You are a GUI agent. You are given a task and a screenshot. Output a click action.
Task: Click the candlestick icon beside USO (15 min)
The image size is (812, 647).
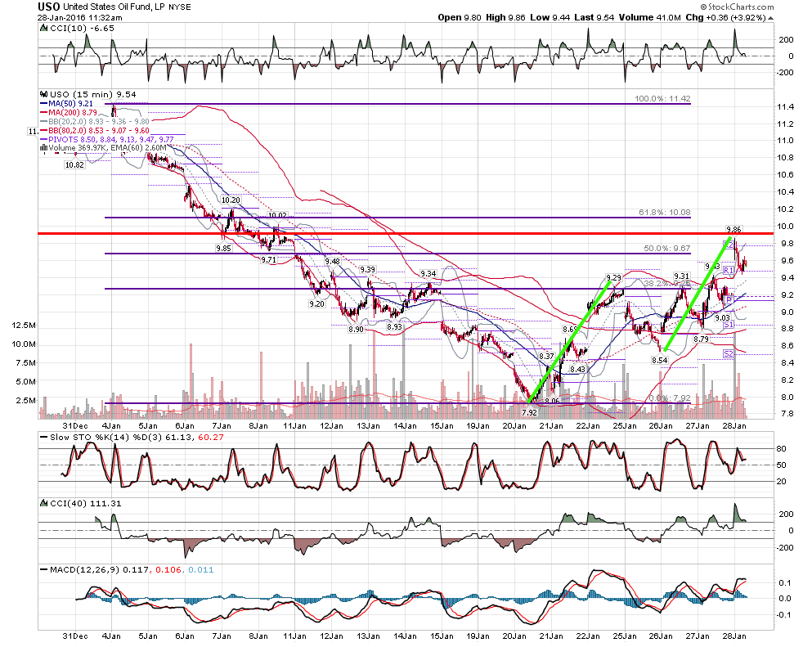[x=44, y=94]
